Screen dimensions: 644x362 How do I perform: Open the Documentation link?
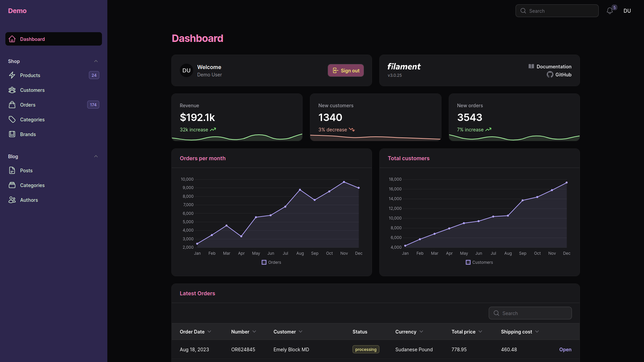pos(553,66)
